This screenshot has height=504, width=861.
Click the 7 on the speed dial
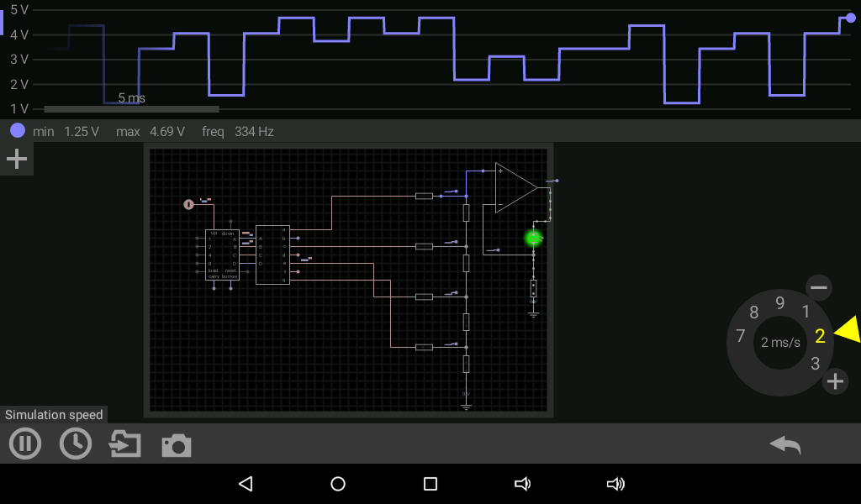pos(740,336)
